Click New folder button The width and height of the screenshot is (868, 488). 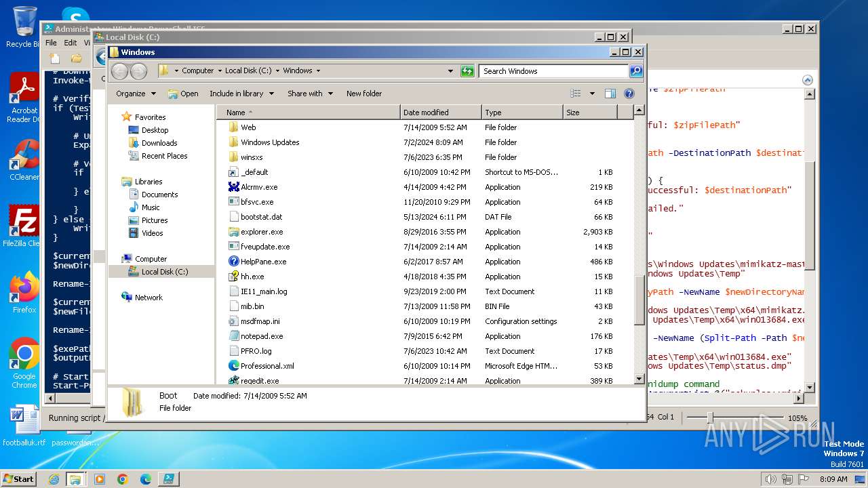pos(364,94)
